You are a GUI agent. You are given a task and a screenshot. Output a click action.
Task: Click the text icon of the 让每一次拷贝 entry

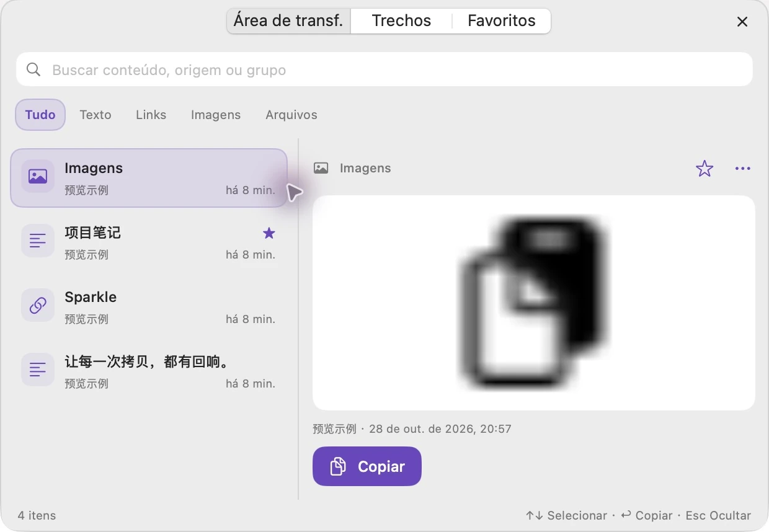tap(38, 370)
